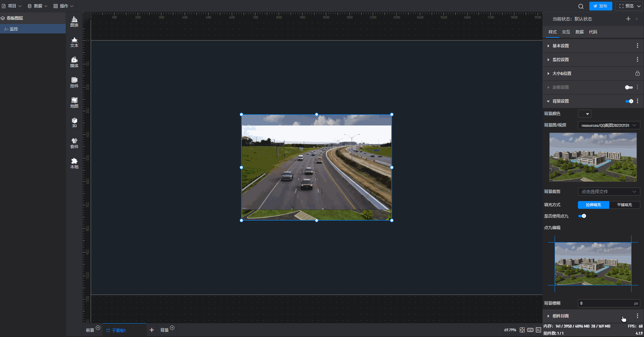644x337 pixels.
Task: Open the 套件 (kit) component category
Action: [x=74, y=143]
